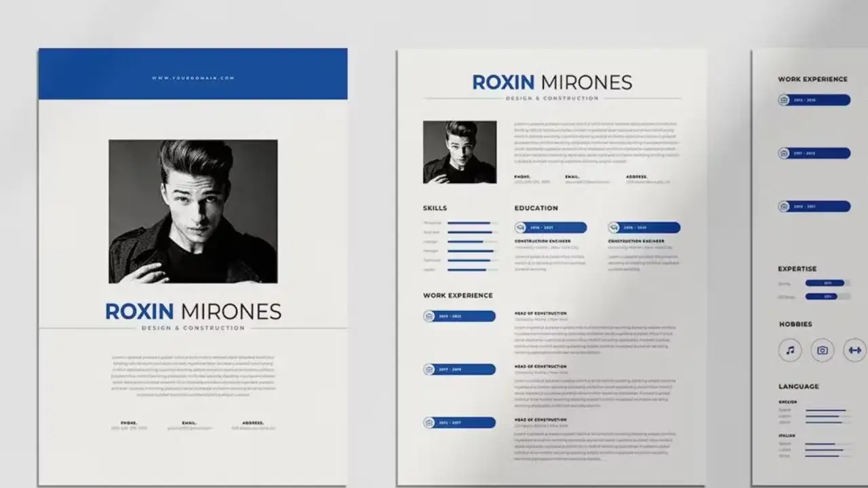Click HEAD OF CONSTRUCTION beside the 2015 - 2017 pill
868x488 pixels.
[x=540, y=420]
